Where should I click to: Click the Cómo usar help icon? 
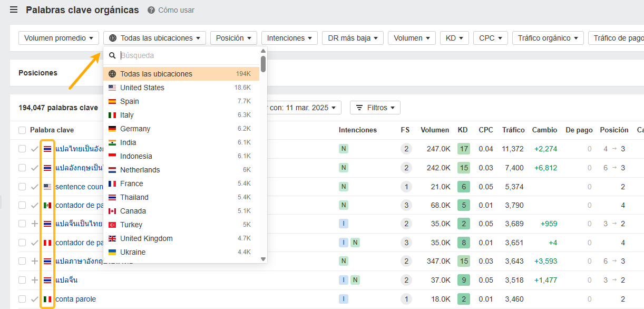point(151,10)
